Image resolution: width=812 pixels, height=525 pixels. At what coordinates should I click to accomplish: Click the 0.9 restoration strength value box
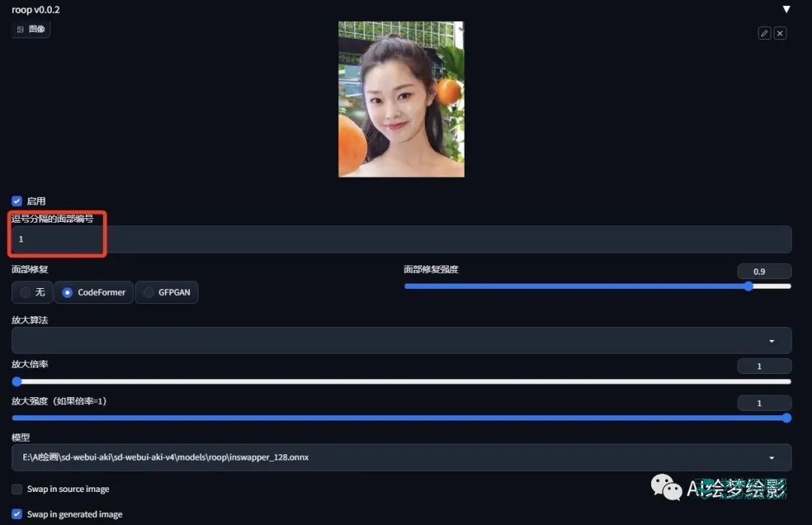point(764,272)
